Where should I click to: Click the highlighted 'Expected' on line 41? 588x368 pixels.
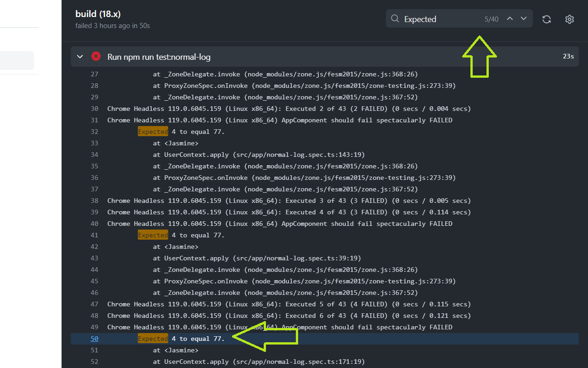[x=153, y=235]
